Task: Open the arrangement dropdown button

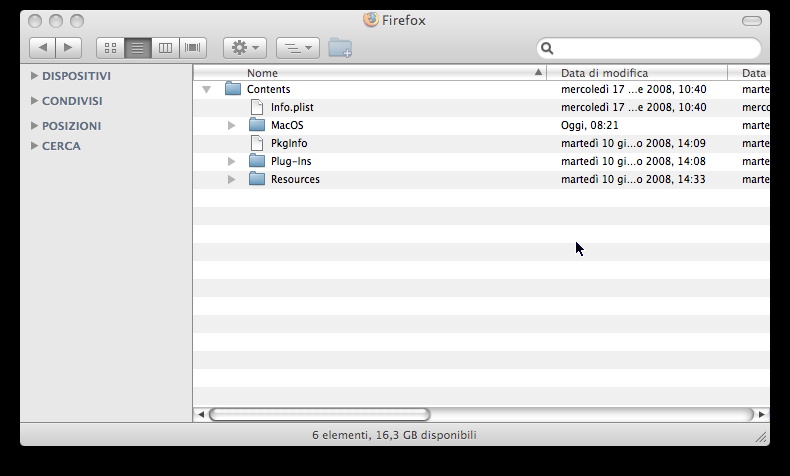Action: click(298, 48)
